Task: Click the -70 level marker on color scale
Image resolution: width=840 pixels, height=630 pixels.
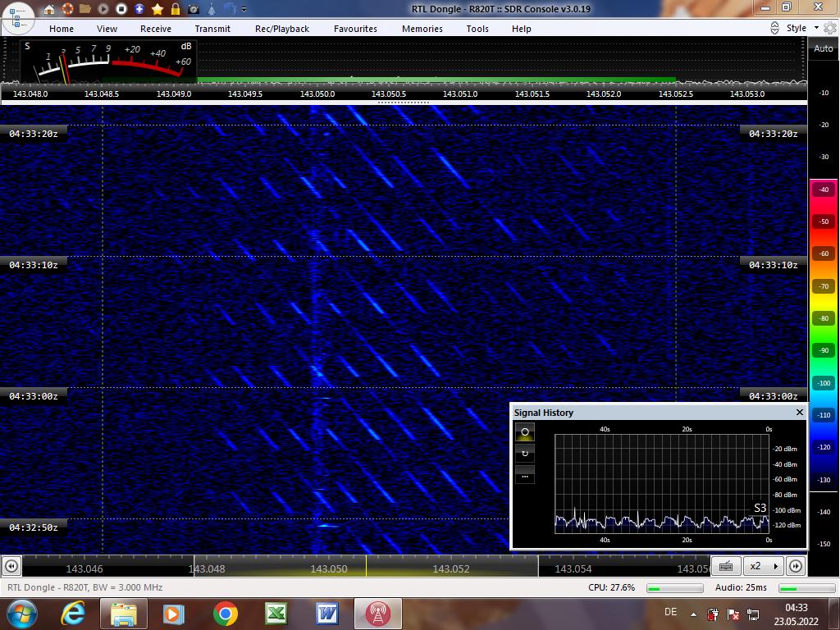Action: (x=824, y=286)
